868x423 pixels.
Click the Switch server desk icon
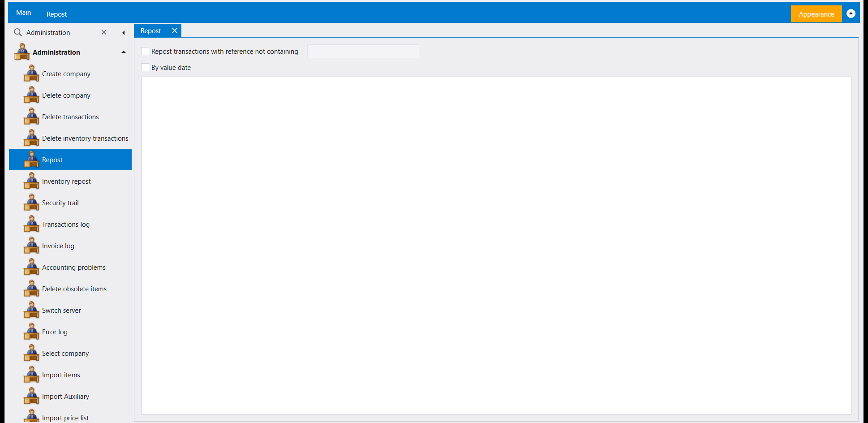click(x=31, y=310)
